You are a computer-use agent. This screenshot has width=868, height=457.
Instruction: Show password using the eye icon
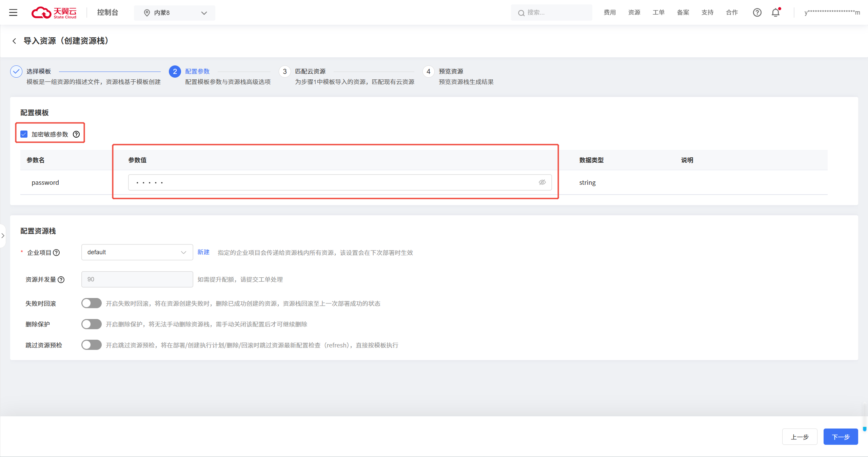tap(542, 182)
